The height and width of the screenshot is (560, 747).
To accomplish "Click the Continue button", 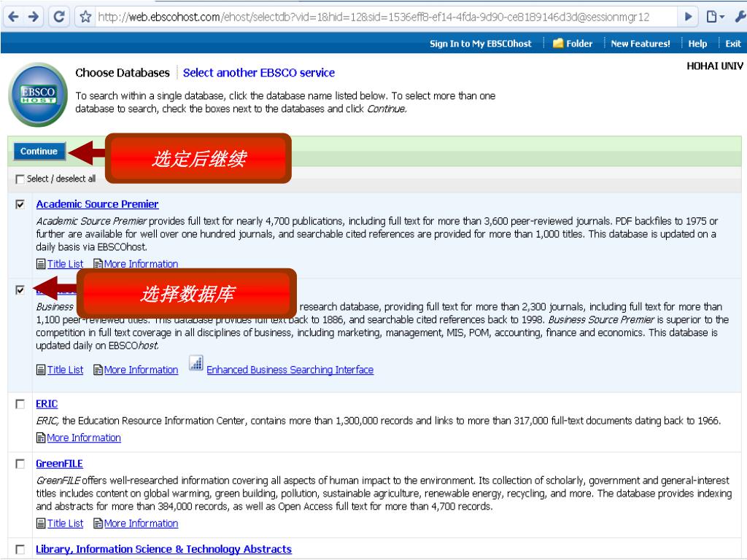I will 39,152.
